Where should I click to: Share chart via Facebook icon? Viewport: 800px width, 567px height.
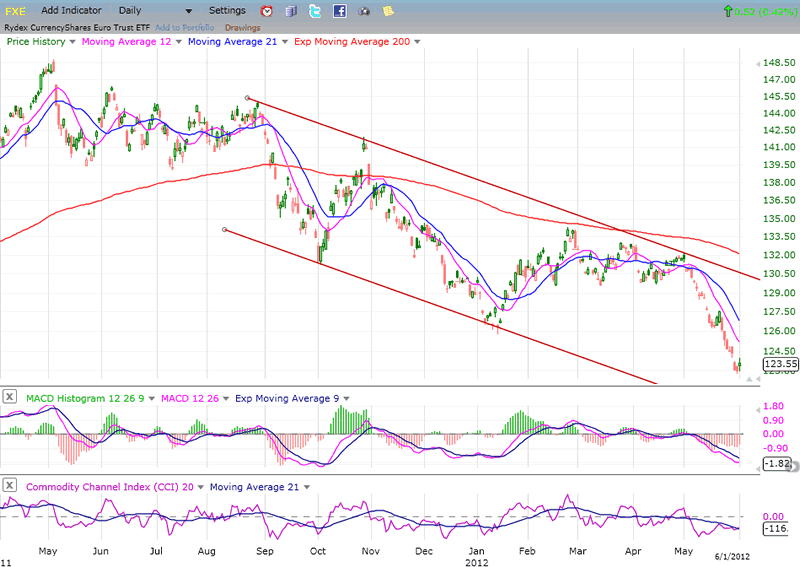(x=340, y=11)
